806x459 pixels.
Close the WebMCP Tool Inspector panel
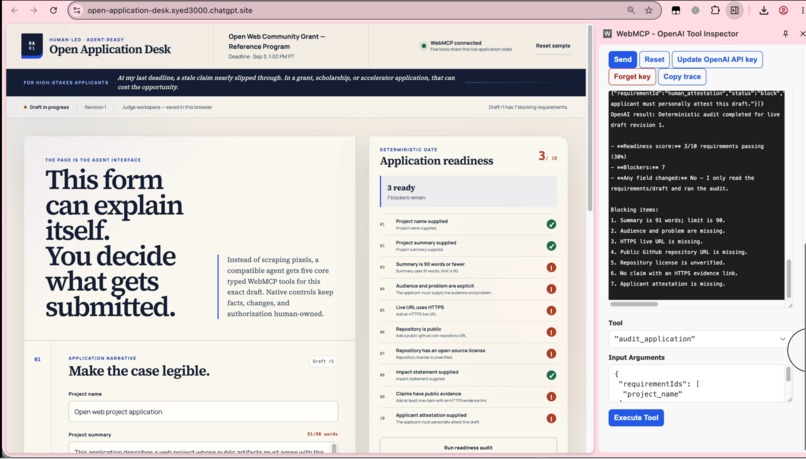802,34
